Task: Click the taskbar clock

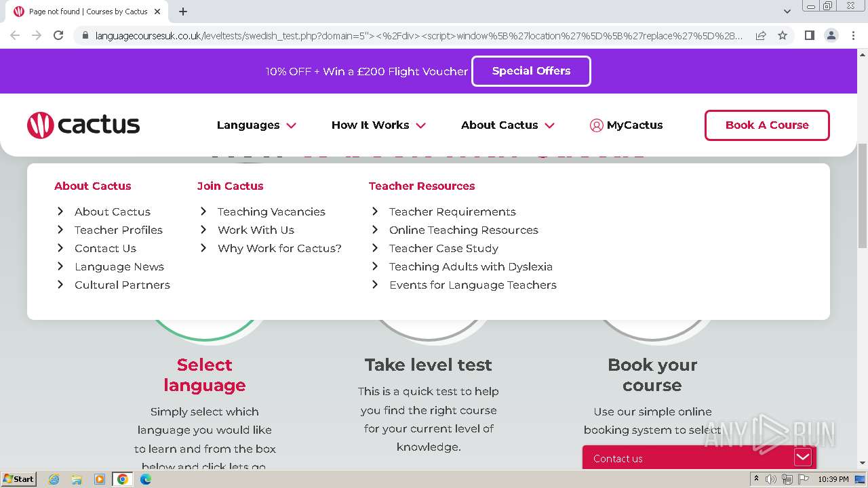Action: click(x=833, y=479)
